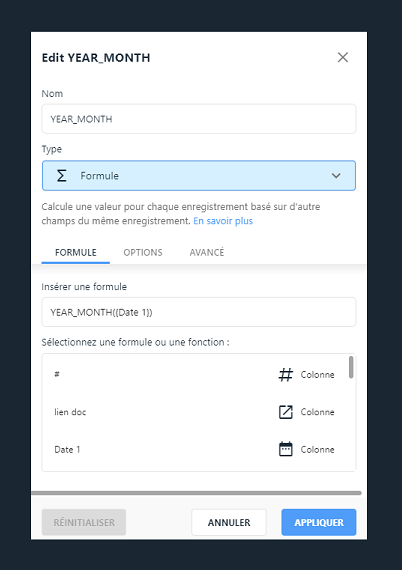Viewport: 402px width, 570px height.
Task: Close the Edit YEAR_MONTH dialog with X
Action: pyautogui.click(x=343, y=57)
